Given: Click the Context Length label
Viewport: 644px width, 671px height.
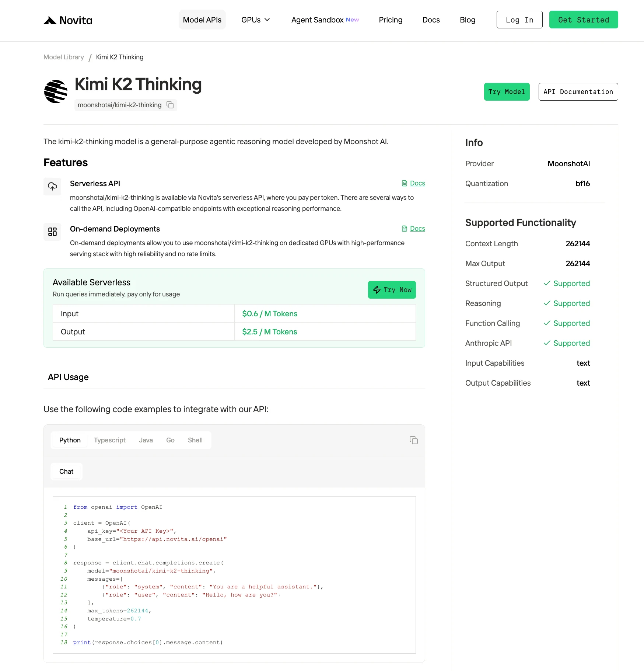Looking at the screenshot, I should (x=491, y=244).
